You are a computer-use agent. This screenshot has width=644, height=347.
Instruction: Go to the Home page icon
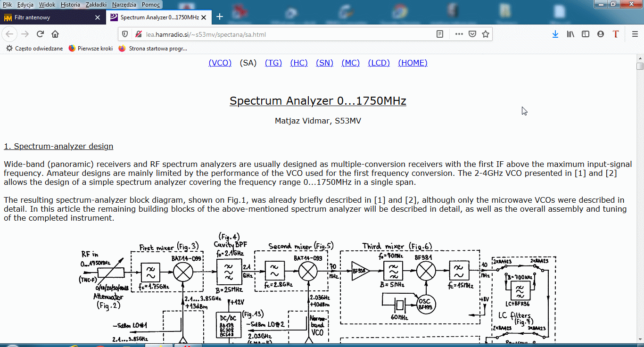(55, 34)
